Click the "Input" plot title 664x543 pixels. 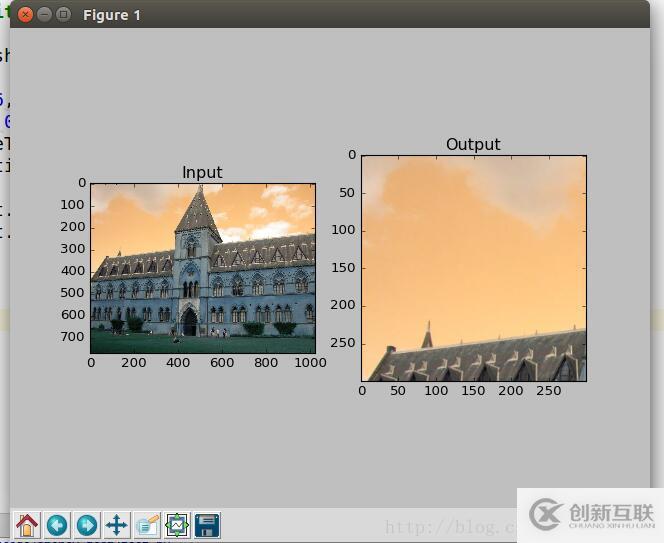pos(202,172)
